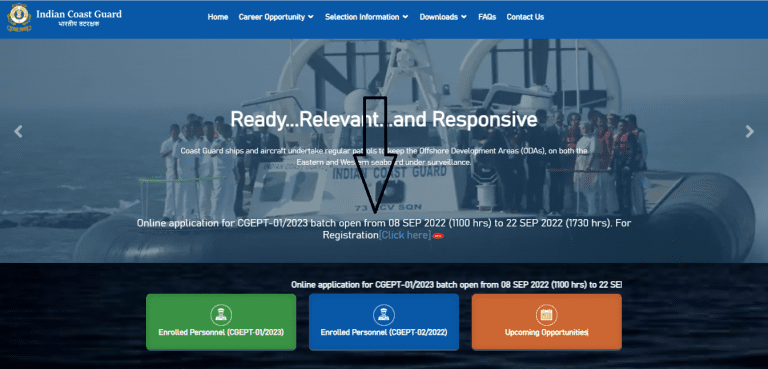
Task: Open Enrolled Personnel (CGEPT-02/2022) blue card
Action: (384, 321)
